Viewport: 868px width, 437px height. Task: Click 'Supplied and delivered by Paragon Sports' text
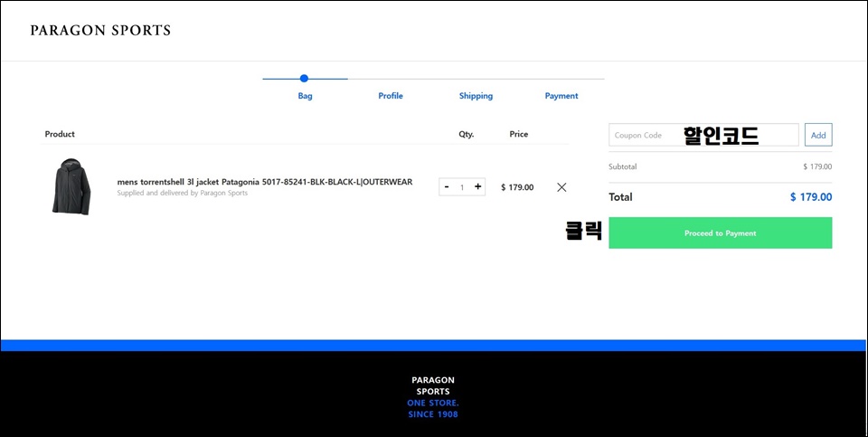point(182,194)
